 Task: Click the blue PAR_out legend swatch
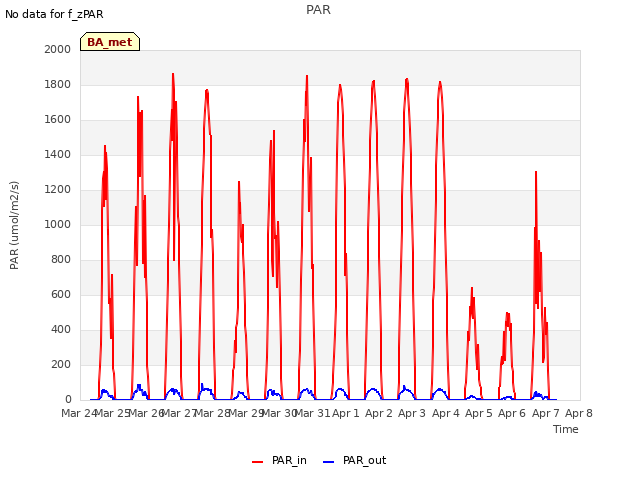pos(329,462)
